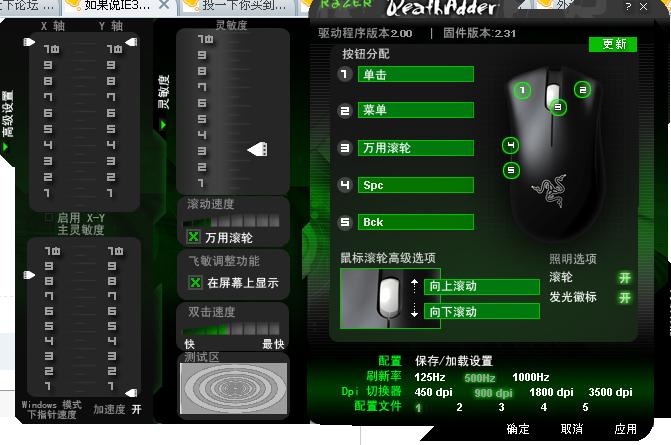The height and width of the screenshot is (445, 671).
Task: Switch to profile 1
Action: click(418, 408)
